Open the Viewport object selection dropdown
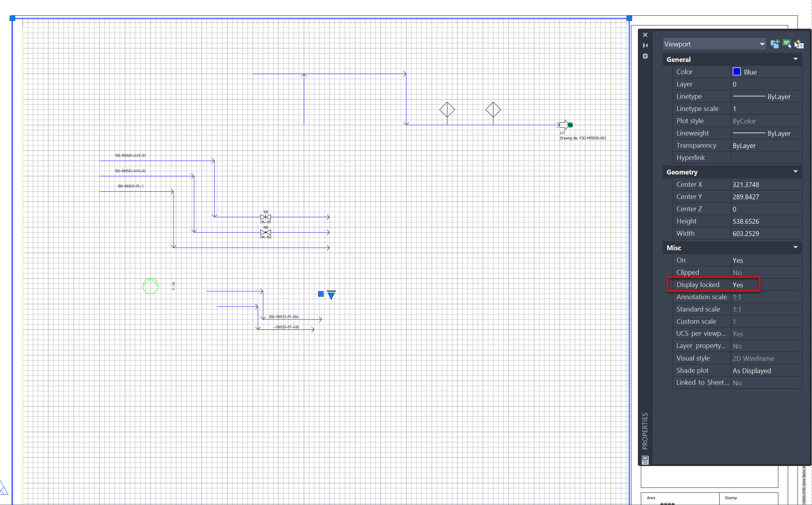Screen dimensions: 812x505 point(762,44)
